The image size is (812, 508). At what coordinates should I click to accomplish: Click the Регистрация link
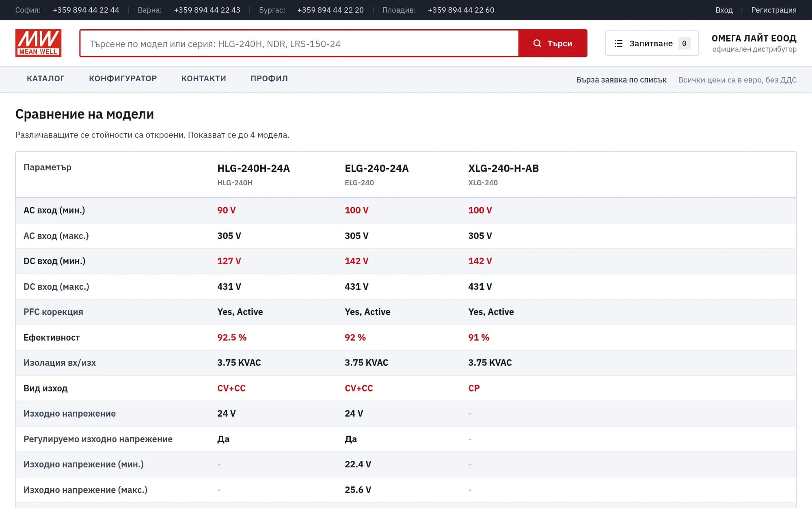click(x=773, y=10)
